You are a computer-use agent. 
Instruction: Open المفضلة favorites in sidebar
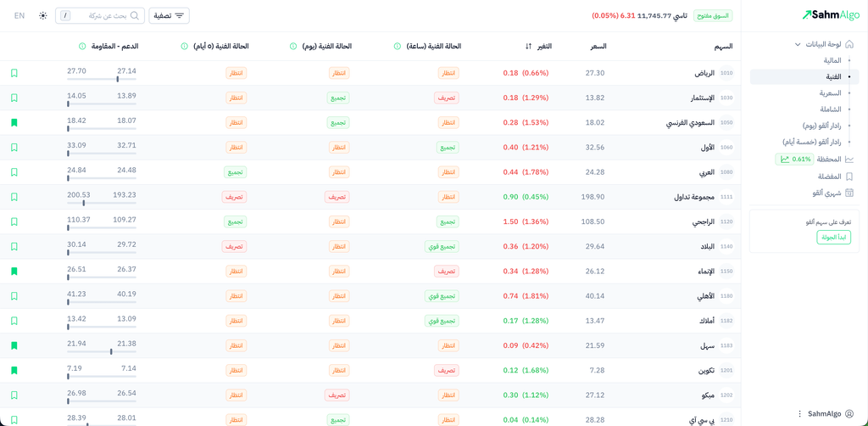tap(829, 177)
